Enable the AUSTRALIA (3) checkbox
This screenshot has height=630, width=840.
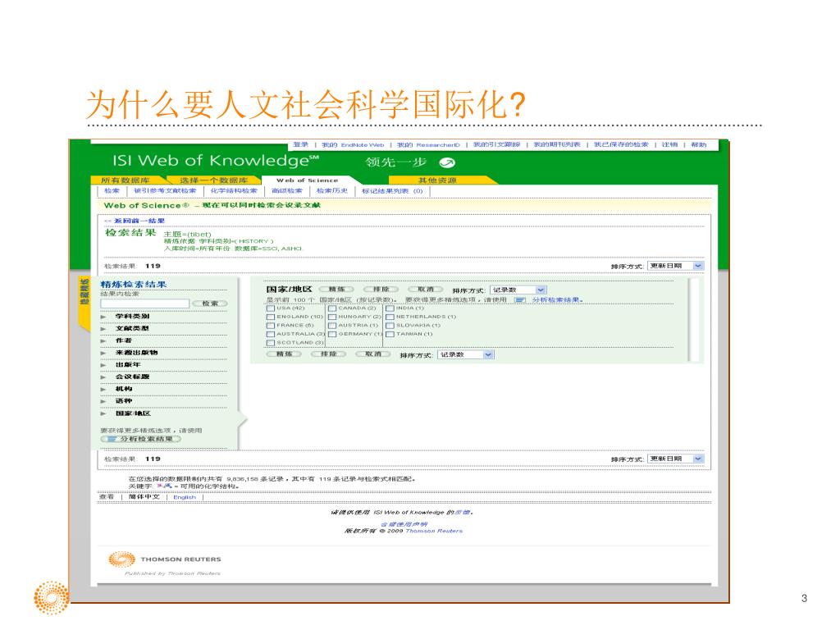271,335
